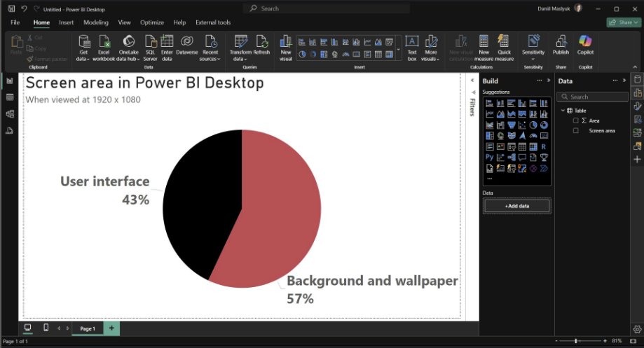Collapse the Table tree node
This screenshot has width=644, height=348.
[563, 111]
